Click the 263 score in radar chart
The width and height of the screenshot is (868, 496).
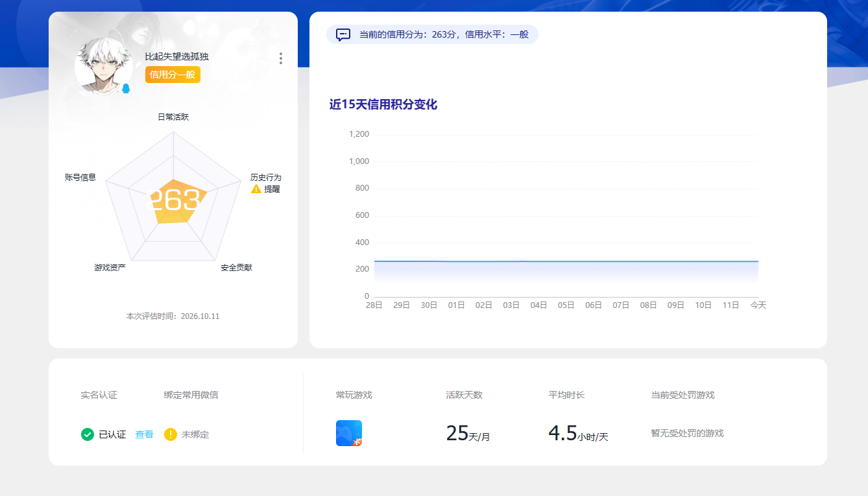point(174,201)
